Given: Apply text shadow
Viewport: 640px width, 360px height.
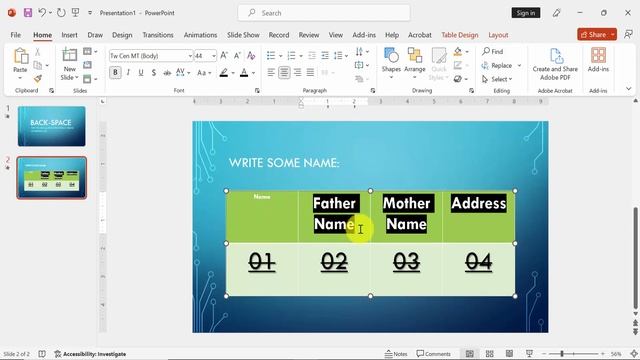Looking at the screenshot, I should pyautogui.click(x=153, y=73).
